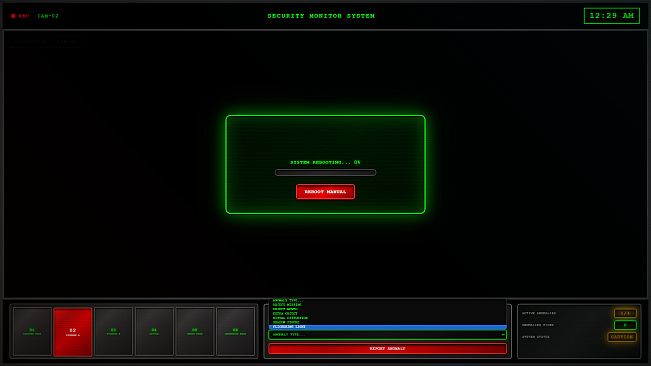This screenshot has width=651, height=366.
Task: Select highlighted Flickering Light option
Action: pos(387,327)
